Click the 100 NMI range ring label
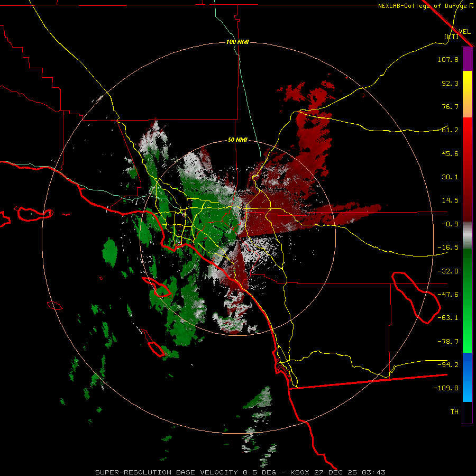476x476 pixels. [x=237, y=42]
